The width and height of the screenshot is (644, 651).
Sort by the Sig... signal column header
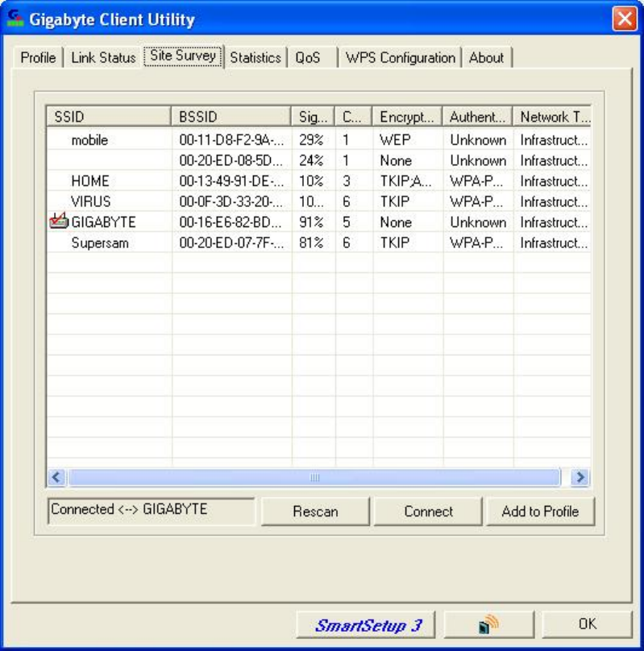pos(313,116)
